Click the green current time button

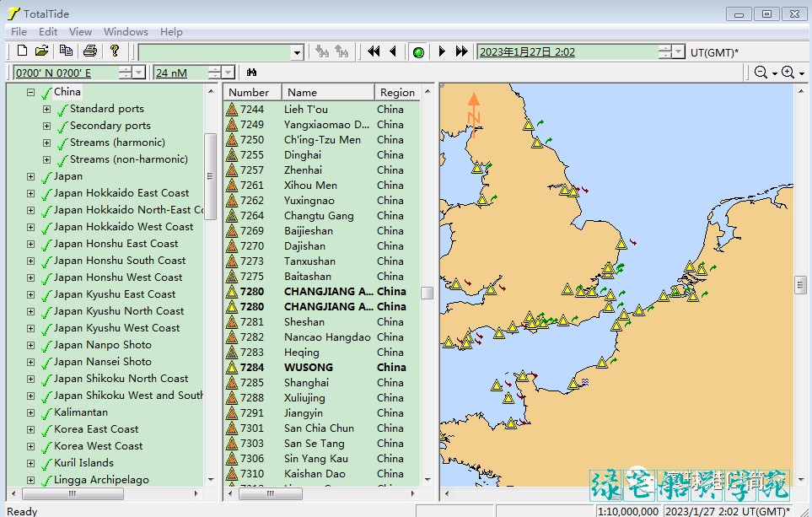(x=418, y=51)
